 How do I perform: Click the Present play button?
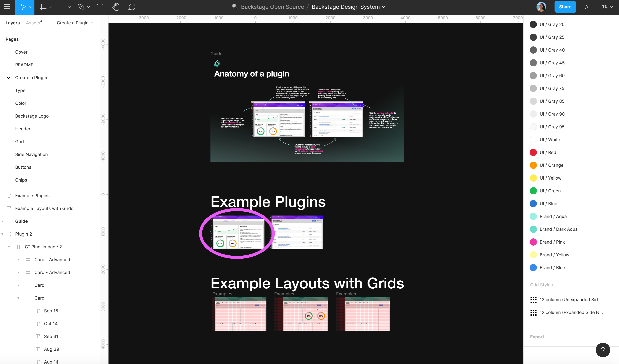[586, 7]
